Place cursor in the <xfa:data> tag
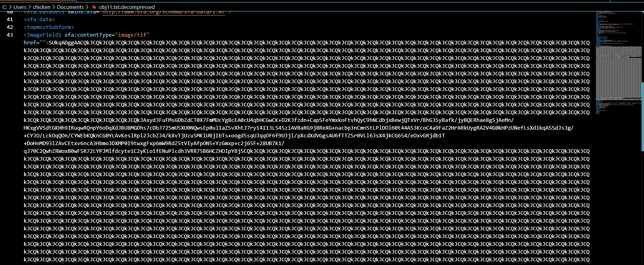This screenshot has width=644, height=265. point(39,19)
